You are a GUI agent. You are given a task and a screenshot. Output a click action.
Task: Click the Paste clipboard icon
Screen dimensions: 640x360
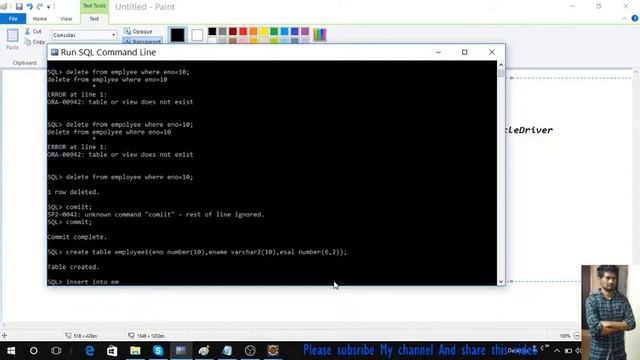click(12, 36)
